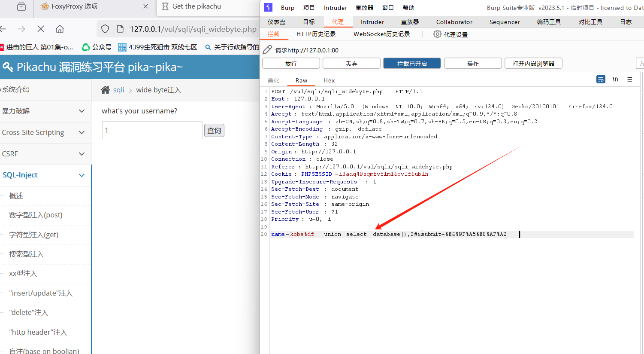
Task: Toggle the word wrap icon in editor
Action: [x=601, y=79]
